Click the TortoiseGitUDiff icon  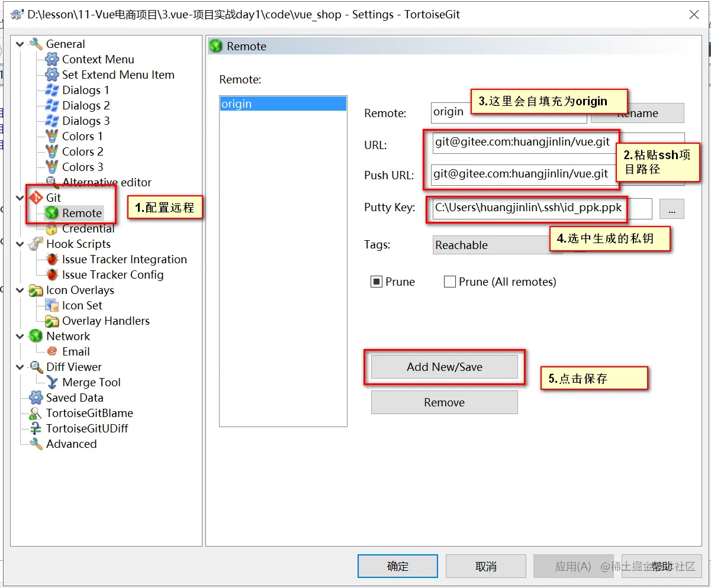[36, 428]
